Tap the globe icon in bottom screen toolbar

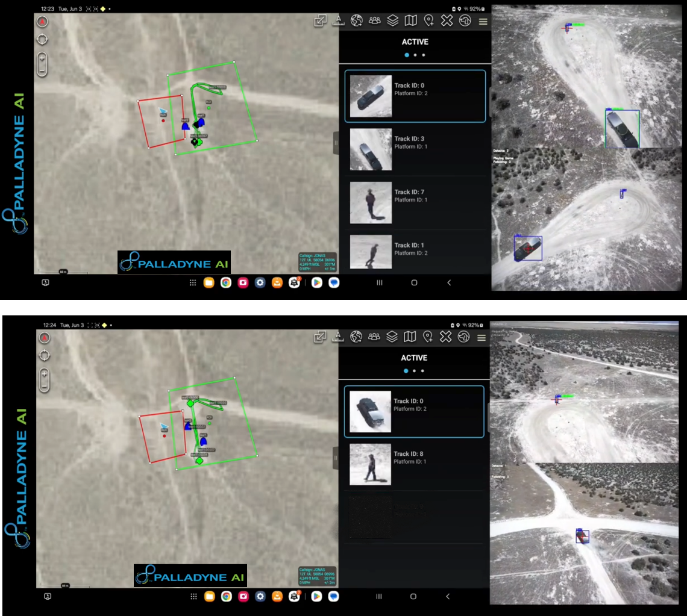tap(356, 337)
